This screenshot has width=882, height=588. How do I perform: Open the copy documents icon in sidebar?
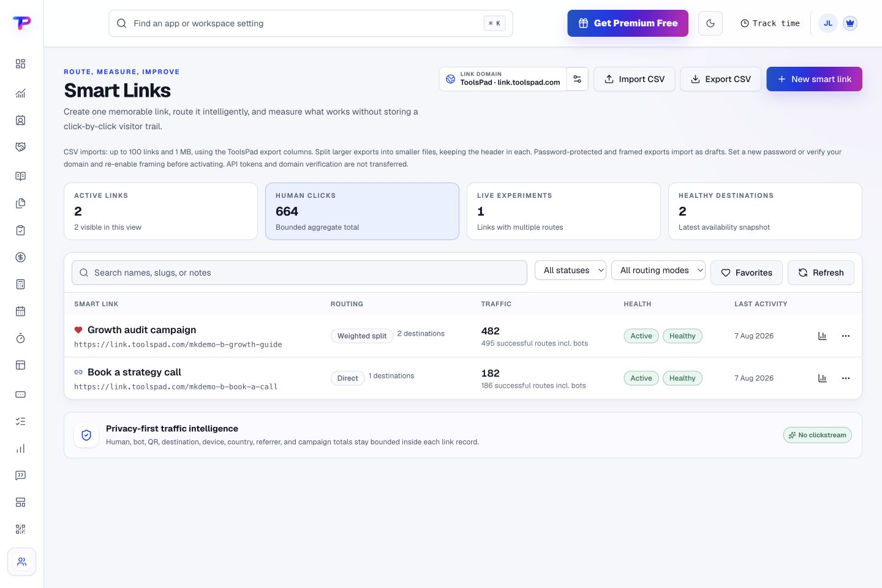click(20, 203)
